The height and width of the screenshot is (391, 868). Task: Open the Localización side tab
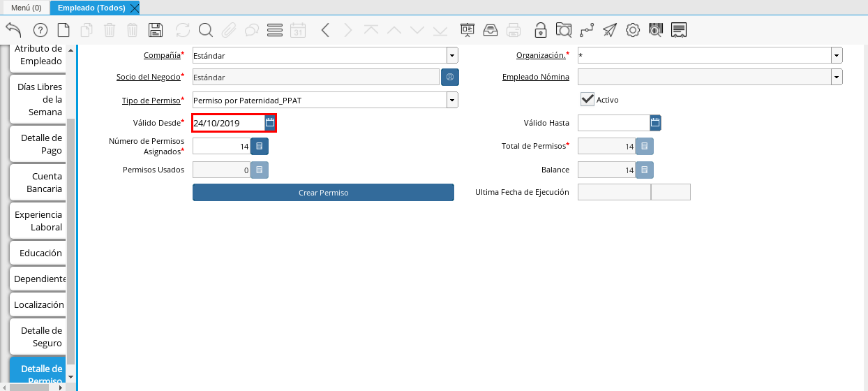point(38,304)
